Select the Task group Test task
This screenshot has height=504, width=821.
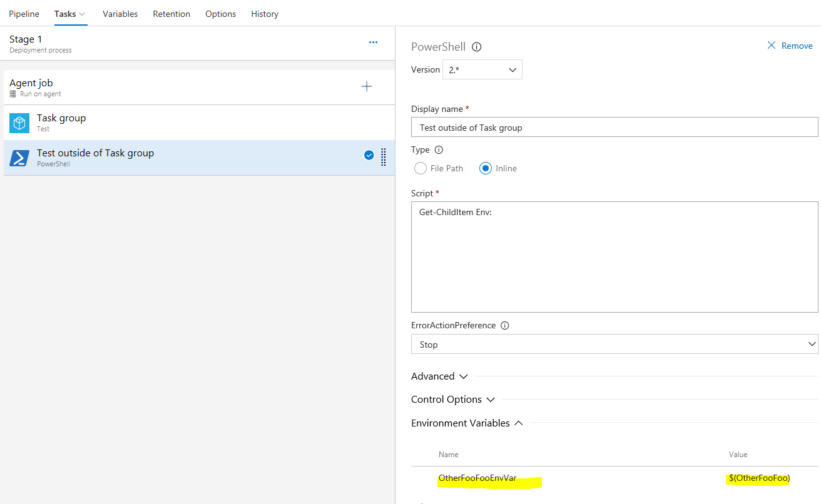click(199, 123)
